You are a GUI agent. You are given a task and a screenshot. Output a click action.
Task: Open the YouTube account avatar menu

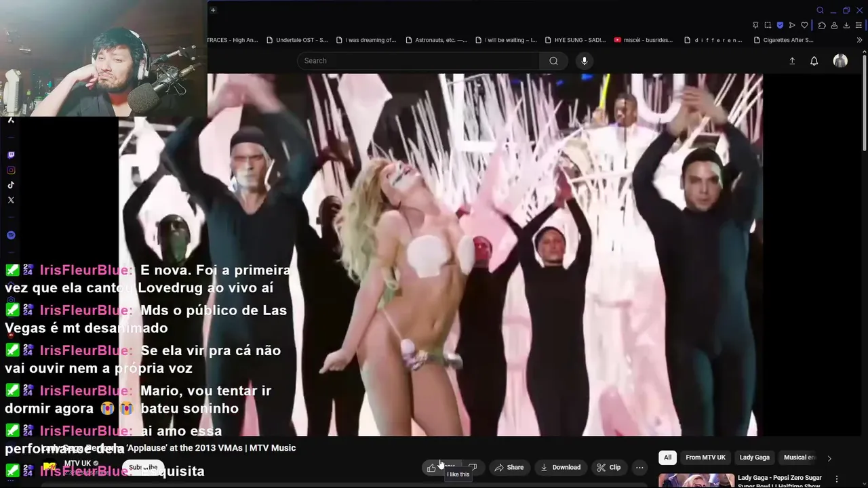840,61
